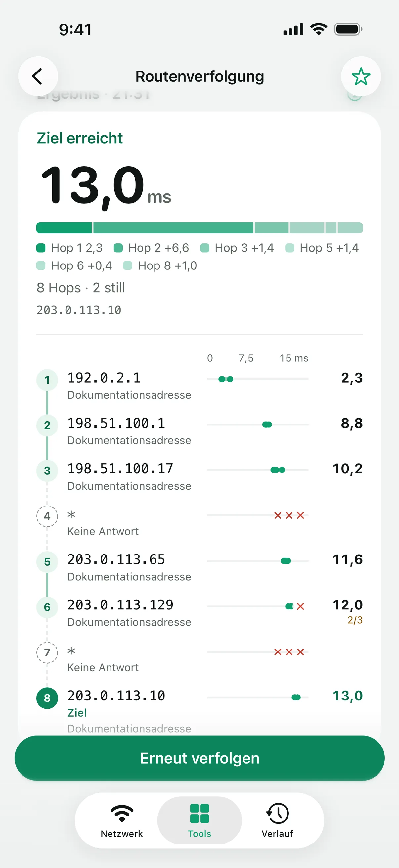The width and height of the screenshot is (399, 868).
Task: Select the hop 5 number badge
Action: (47, 562)
